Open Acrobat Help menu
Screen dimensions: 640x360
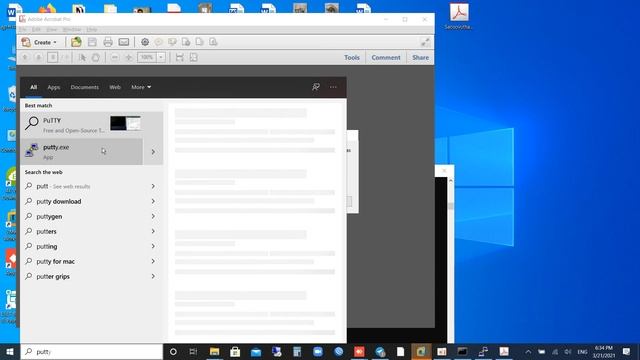[x=92, y=29]
